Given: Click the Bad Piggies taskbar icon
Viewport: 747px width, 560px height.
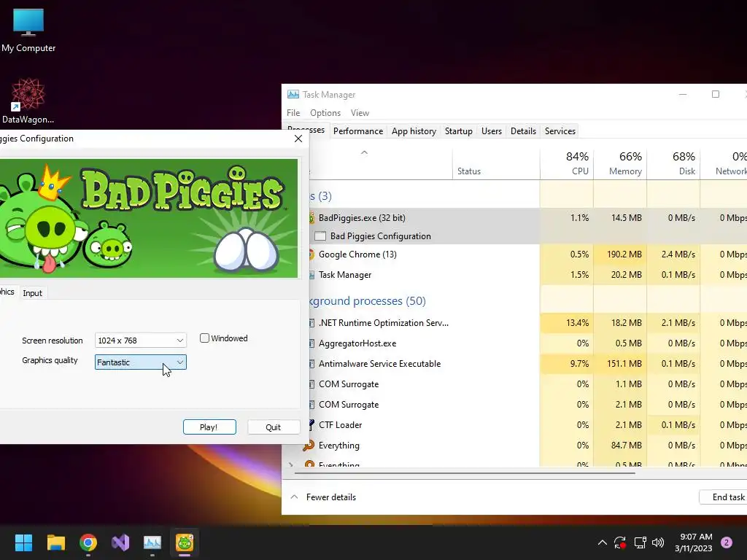Looking at the screenshot, I should click(185, 542).
